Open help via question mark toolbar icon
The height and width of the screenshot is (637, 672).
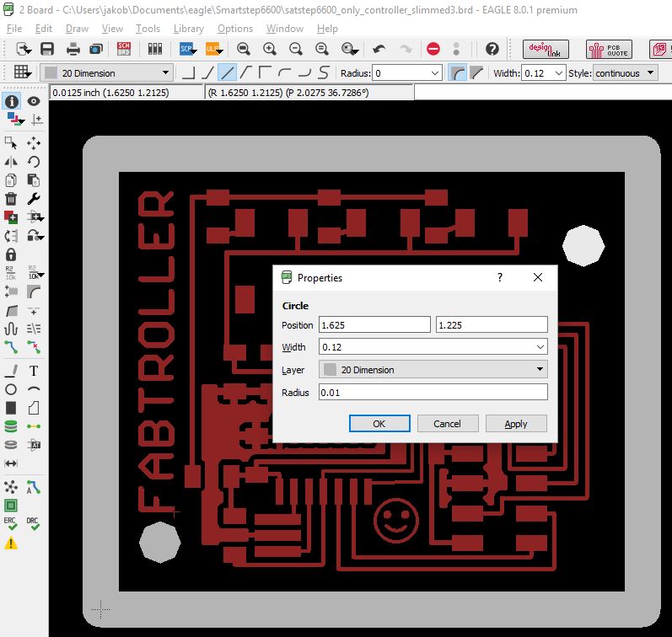click(492, 49)
